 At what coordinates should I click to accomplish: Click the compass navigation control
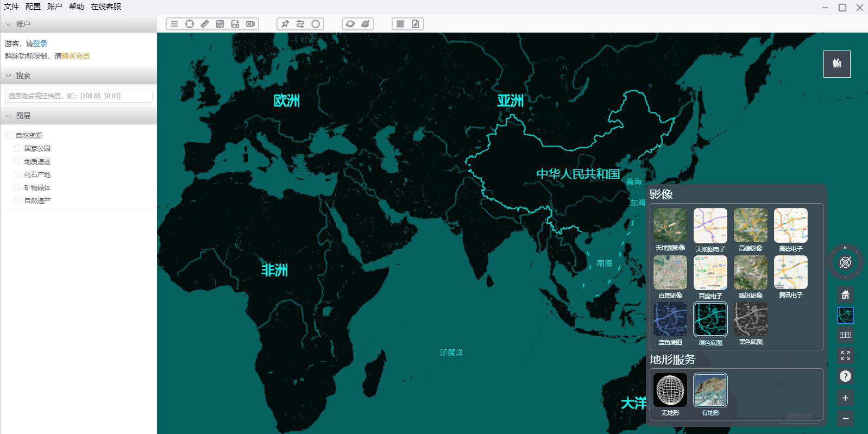point(845,263)
